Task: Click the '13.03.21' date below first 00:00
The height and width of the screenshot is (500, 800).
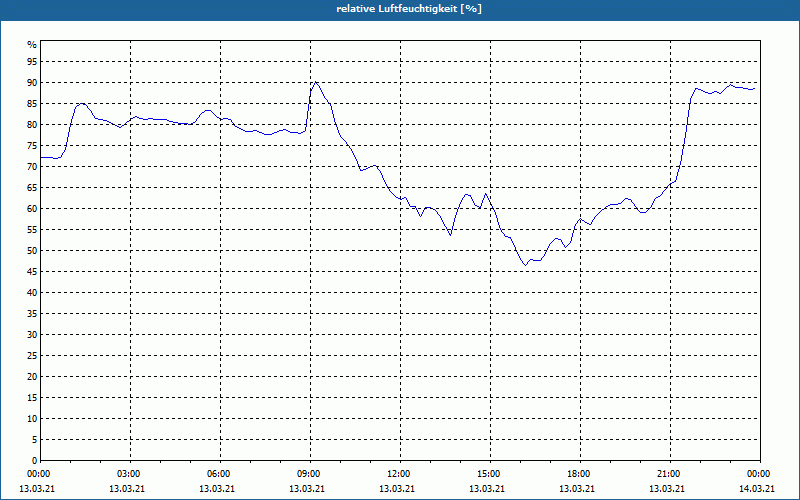Action: pos(37,488)
